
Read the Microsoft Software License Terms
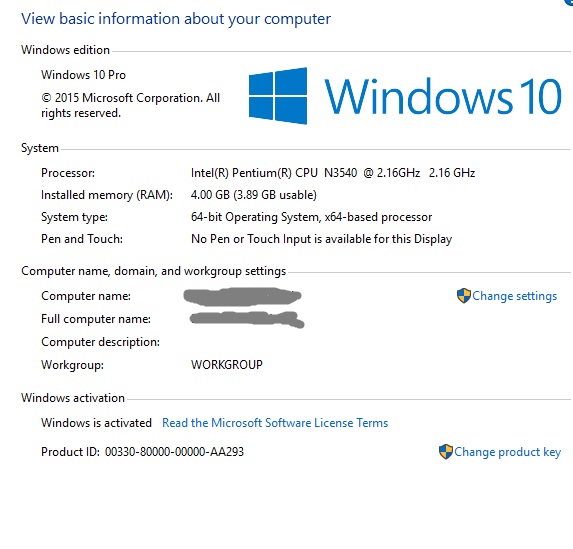pos(275,423)
